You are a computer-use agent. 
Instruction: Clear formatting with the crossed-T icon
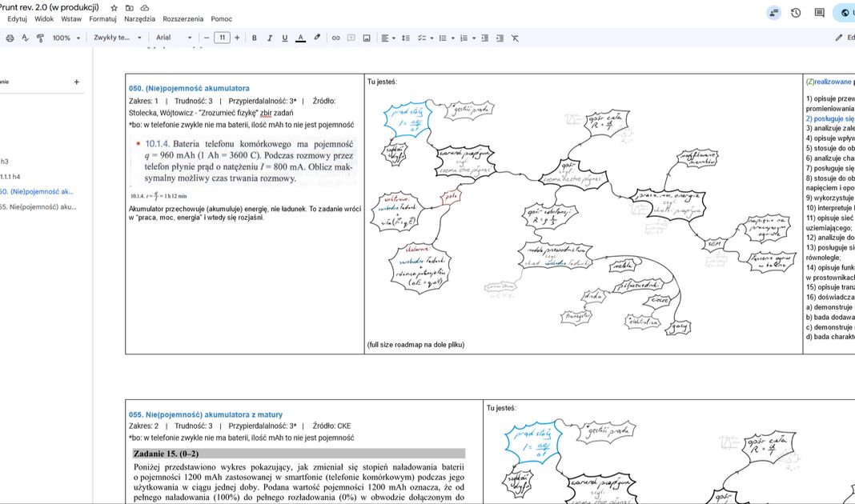(x=515, y=38)
